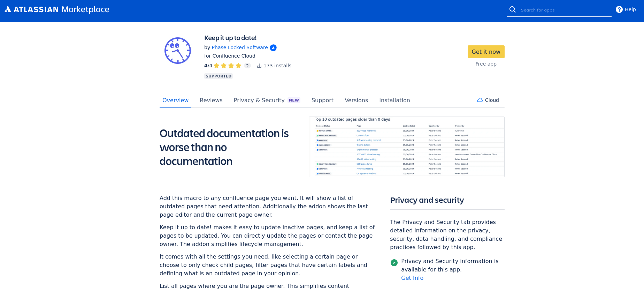644x291 pixels.
Task: Click the Keep it up to date clock app icon
Action: (178, 51)
